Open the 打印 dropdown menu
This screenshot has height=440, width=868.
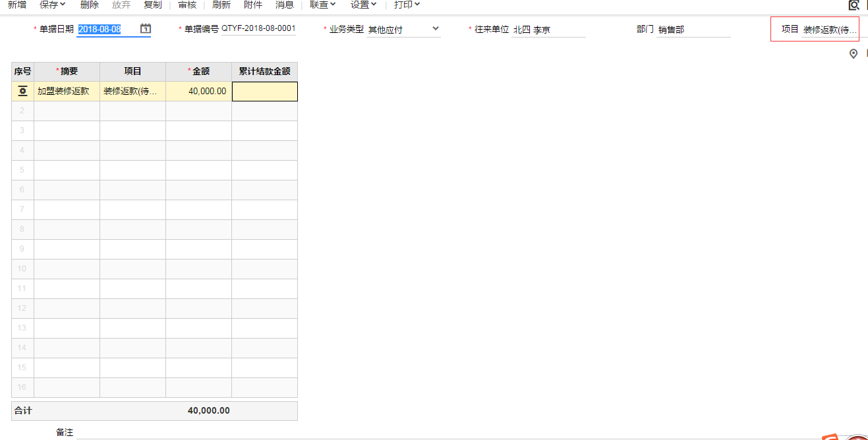[x=407, y=5]
